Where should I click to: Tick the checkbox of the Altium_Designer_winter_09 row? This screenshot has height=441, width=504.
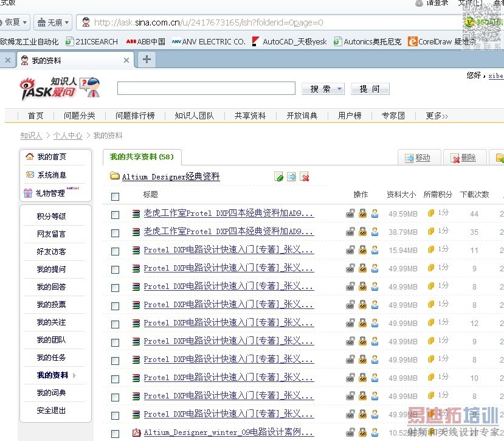click(115, 434)
